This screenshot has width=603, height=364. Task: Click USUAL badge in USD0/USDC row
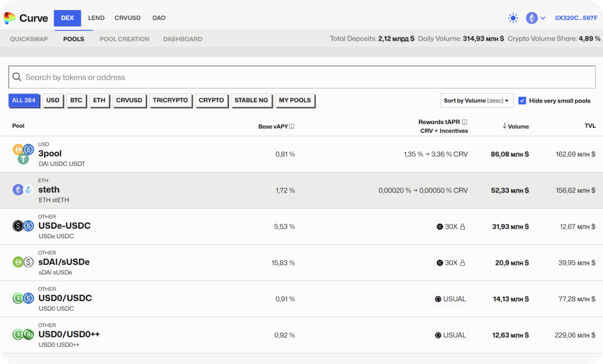[x=450, y=299]
